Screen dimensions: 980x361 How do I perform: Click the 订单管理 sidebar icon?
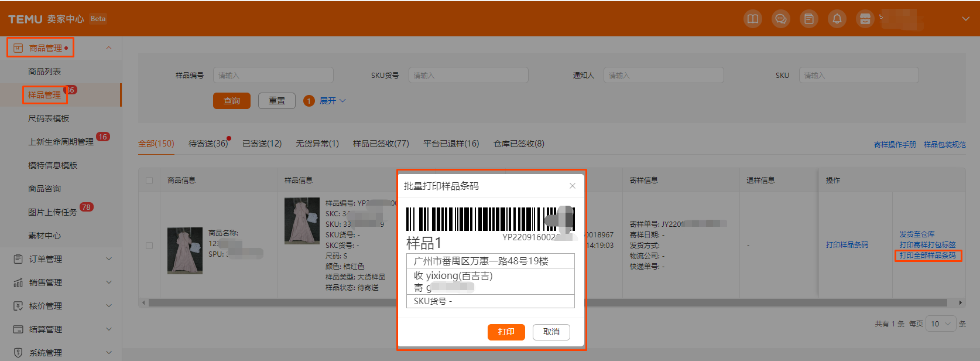pyautogui.click(x=18, y=259)
